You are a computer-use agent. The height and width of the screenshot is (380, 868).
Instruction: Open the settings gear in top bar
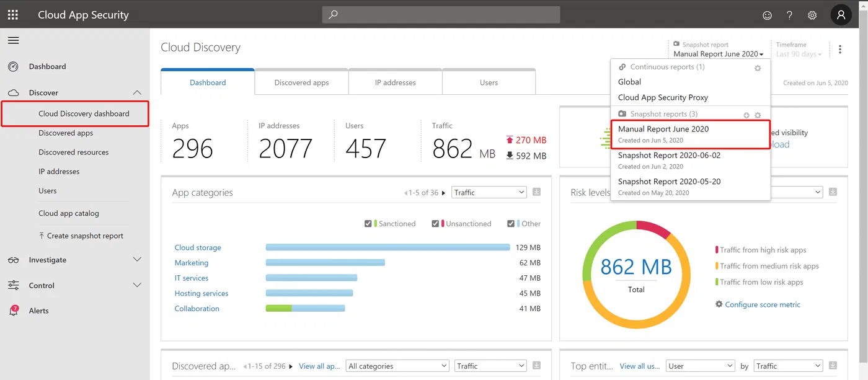click(x=812, y=15)
